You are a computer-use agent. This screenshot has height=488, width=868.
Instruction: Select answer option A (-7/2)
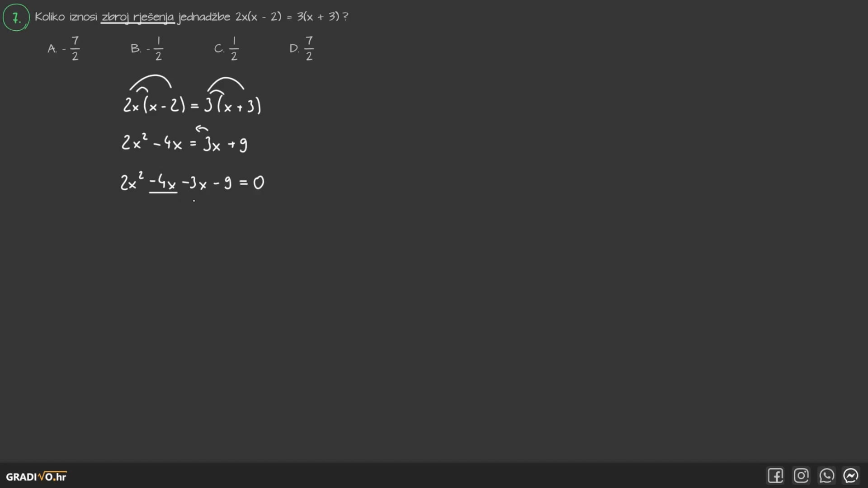pyautogui.click(x=64, y=47)
